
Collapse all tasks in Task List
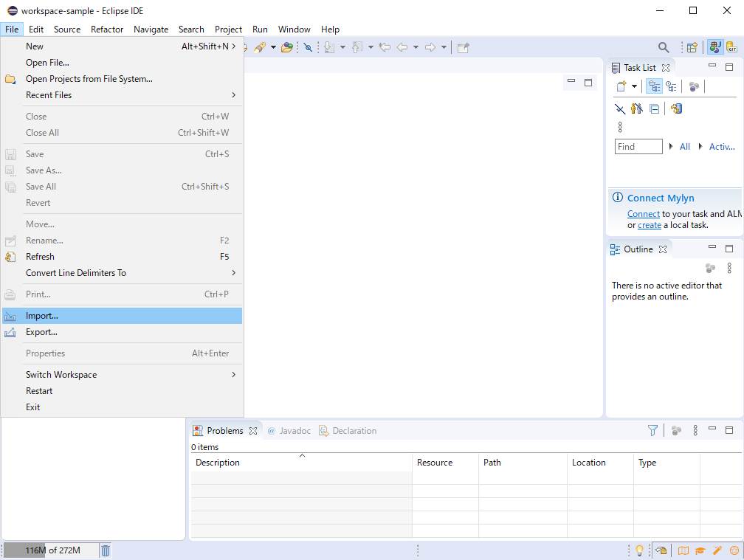click(654, 108)
